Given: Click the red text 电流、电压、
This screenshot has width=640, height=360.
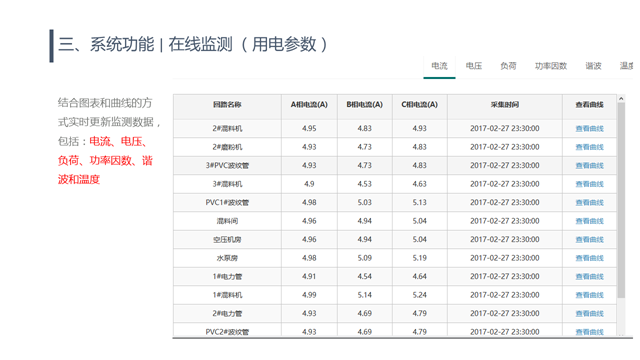Looking at the screenshot, I should 118,141.
